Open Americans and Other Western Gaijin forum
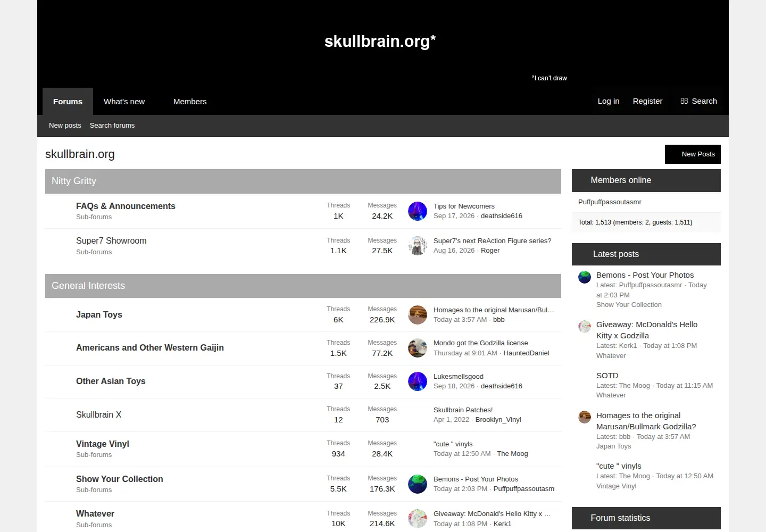The width and height of the screenshot is (766, 532). click(x=150, y=347)
